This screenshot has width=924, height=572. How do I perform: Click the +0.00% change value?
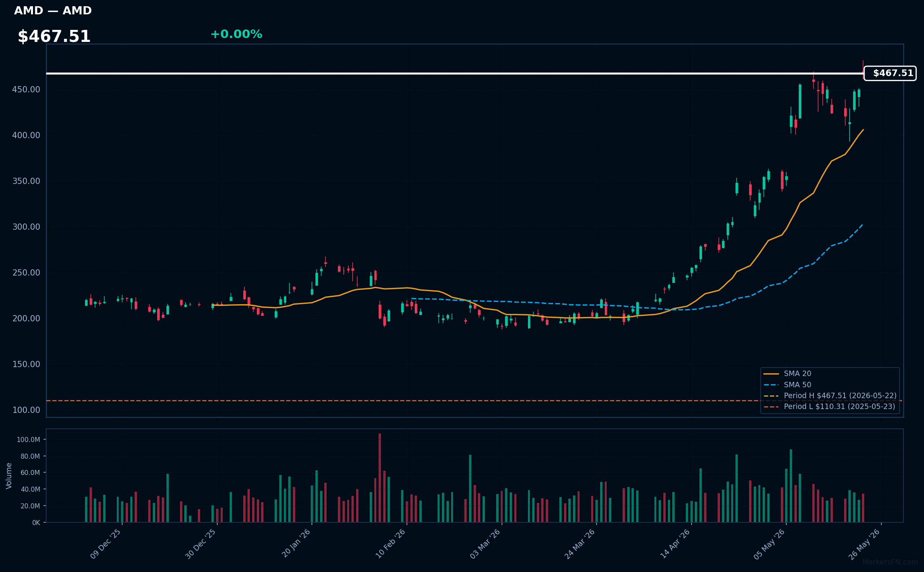(236, 34)
